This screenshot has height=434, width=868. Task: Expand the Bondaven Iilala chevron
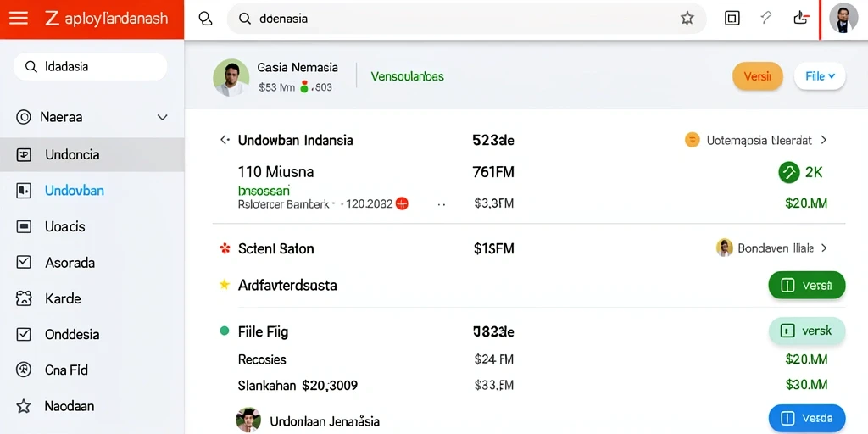pyautogui.click(x=824, y=248)
